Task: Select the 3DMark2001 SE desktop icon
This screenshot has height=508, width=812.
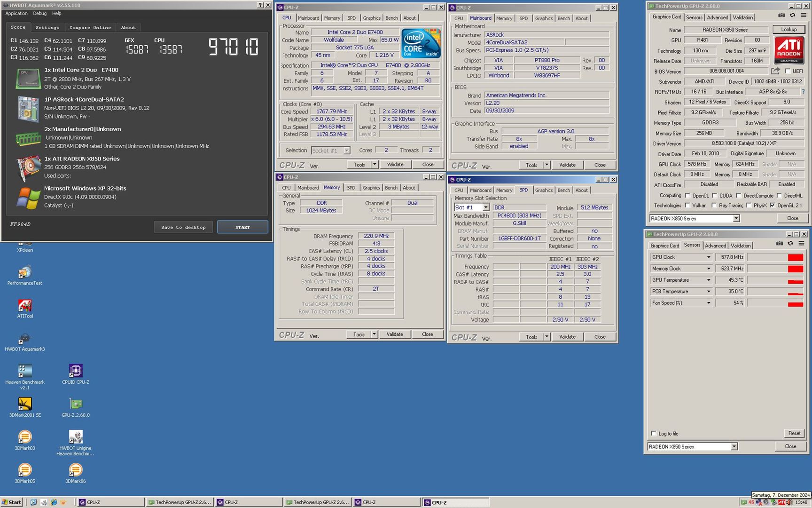Action: 25,407
